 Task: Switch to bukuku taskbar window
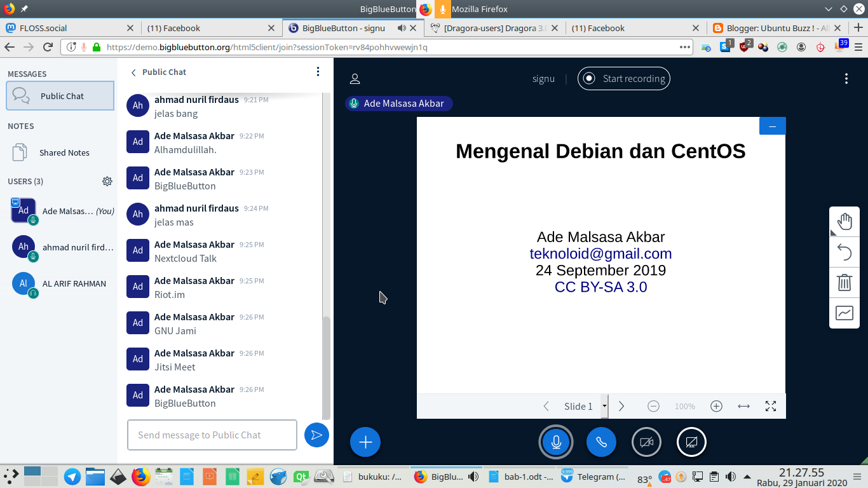point(372,477)
